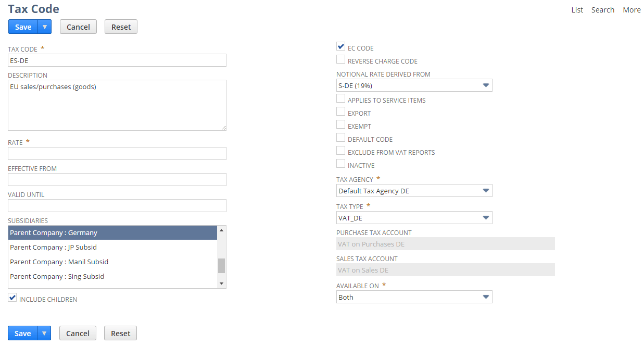Open the bottom Save button dropdown arrow
644x345 pixels.
(x=44, y=333)
